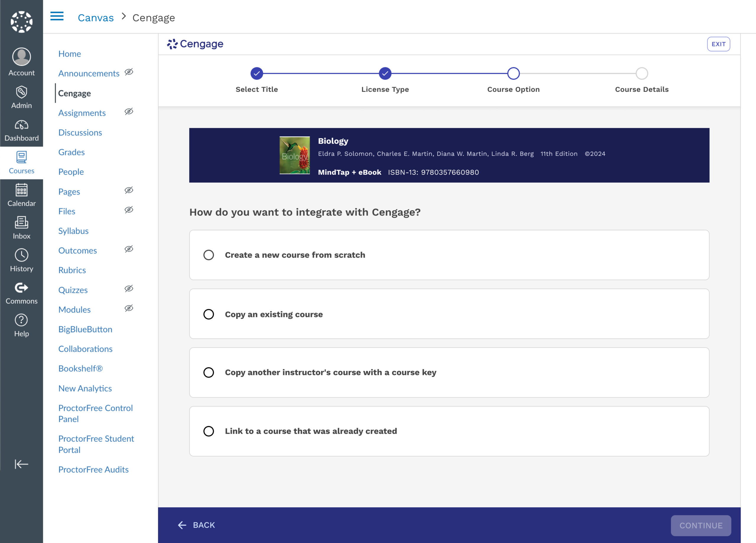This screenshot has height=543, width=756.
Task: Open the Admin shield icon
Action: click(x=21, y=92)
